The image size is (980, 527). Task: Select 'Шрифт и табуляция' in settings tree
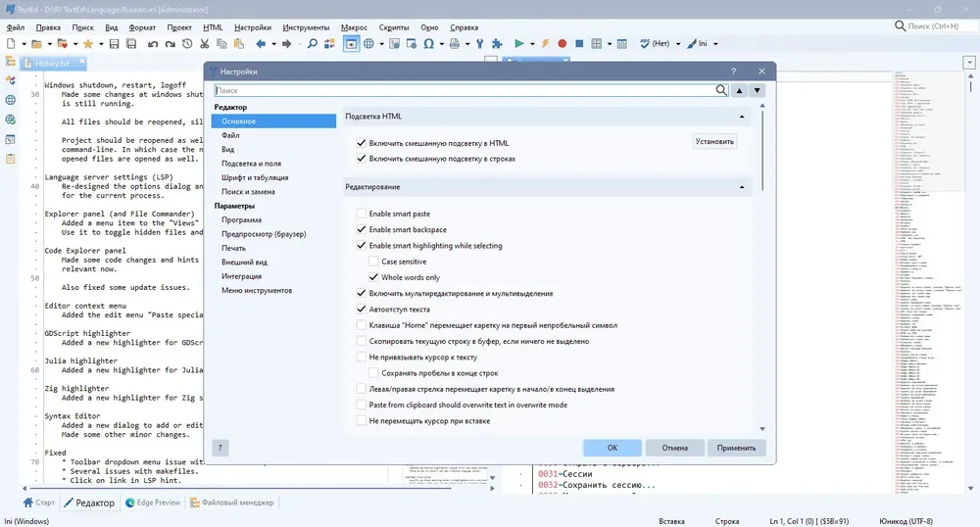click(255, 177)
